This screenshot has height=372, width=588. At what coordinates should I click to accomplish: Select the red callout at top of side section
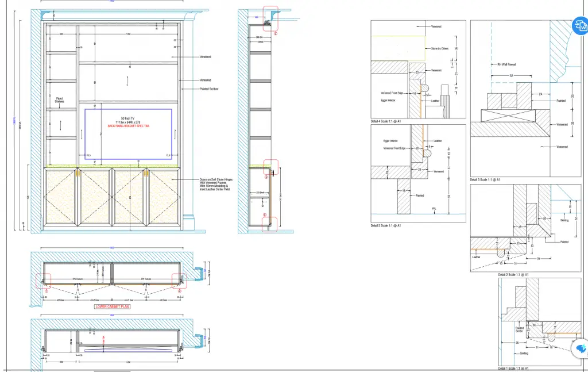point(275,34)
